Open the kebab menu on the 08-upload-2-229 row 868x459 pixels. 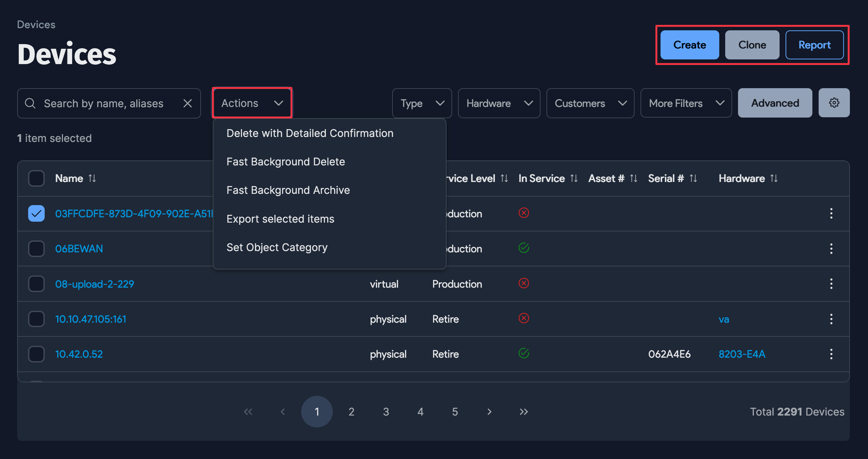pos(831,284)
